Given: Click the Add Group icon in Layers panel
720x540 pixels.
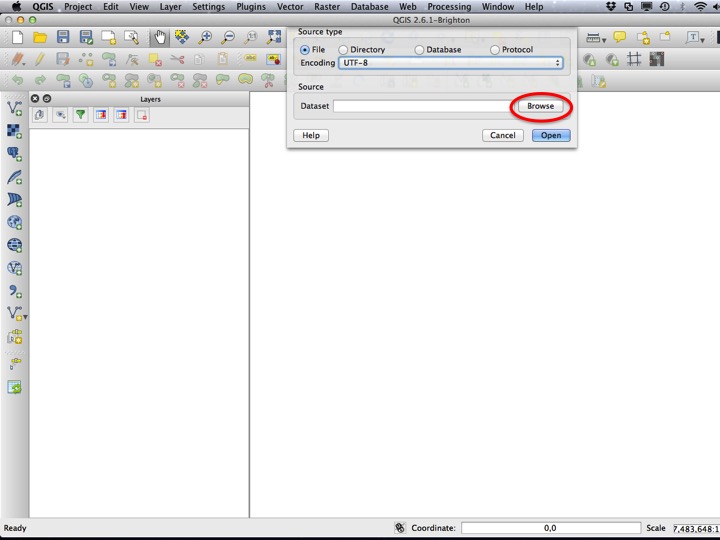Looking at the screenshot, I should pos(39,115).
